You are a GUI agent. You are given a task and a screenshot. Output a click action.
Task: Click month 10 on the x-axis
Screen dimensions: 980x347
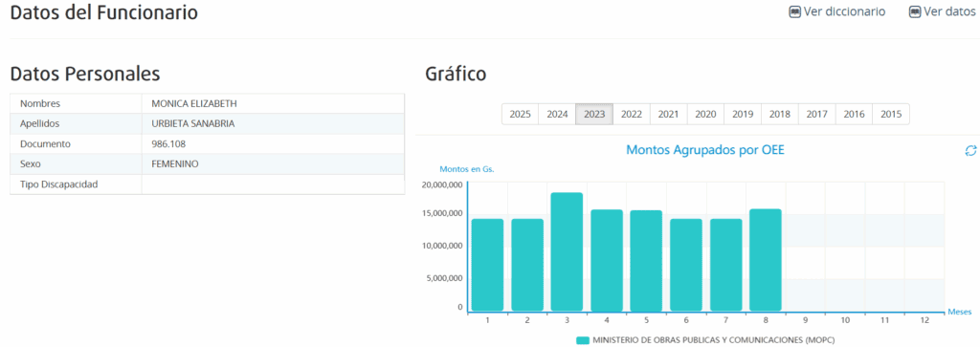(x=844, y=320)
